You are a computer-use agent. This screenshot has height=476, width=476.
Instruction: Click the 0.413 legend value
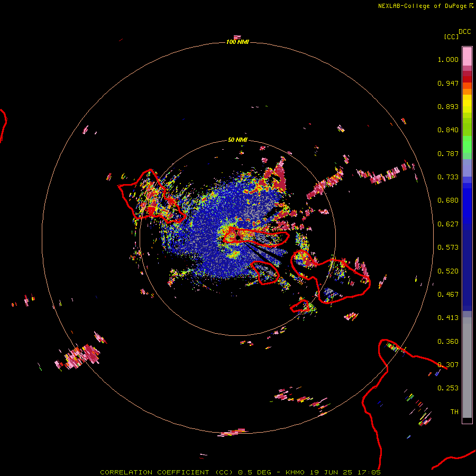448,318
